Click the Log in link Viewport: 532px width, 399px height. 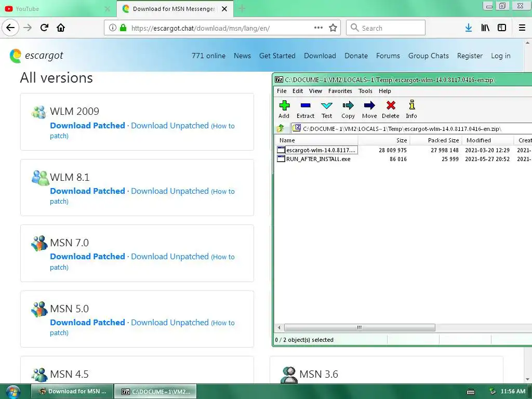tap(500, 56)
